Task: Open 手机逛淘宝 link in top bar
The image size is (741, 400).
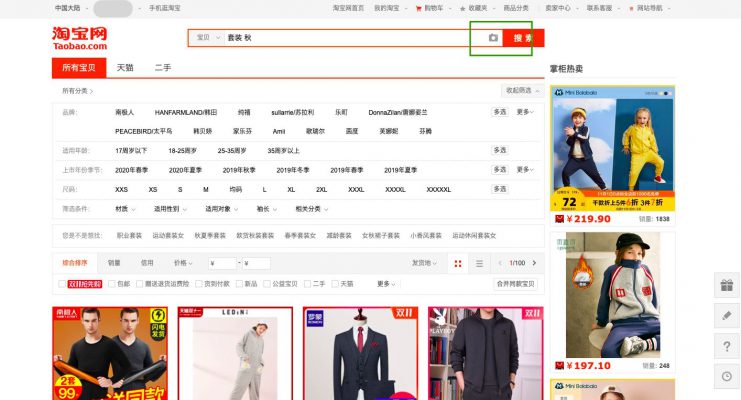Action: point(164,9)
